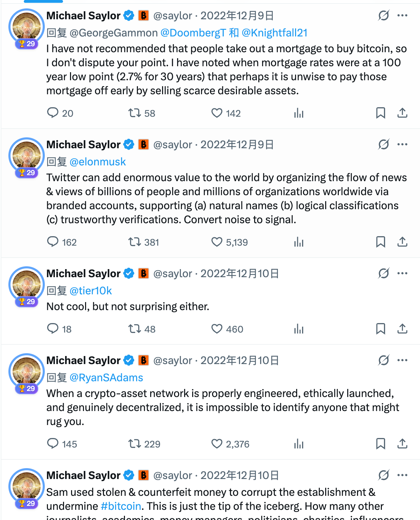420x520 pixels.
Task: Click Michael Saylor's avatar on the first tweet
Action: click(x=26, y=27)
